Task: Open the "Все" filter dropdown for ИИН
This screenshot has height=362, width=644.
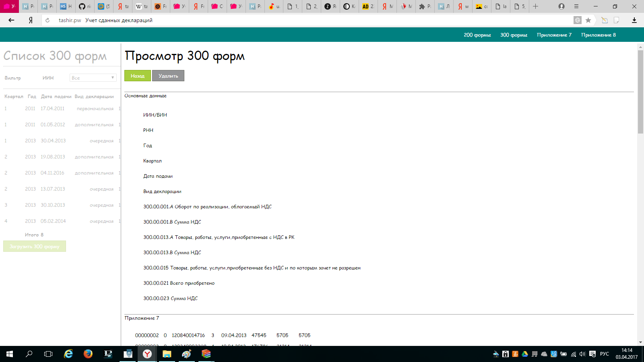Action: (x=93, y=77)
